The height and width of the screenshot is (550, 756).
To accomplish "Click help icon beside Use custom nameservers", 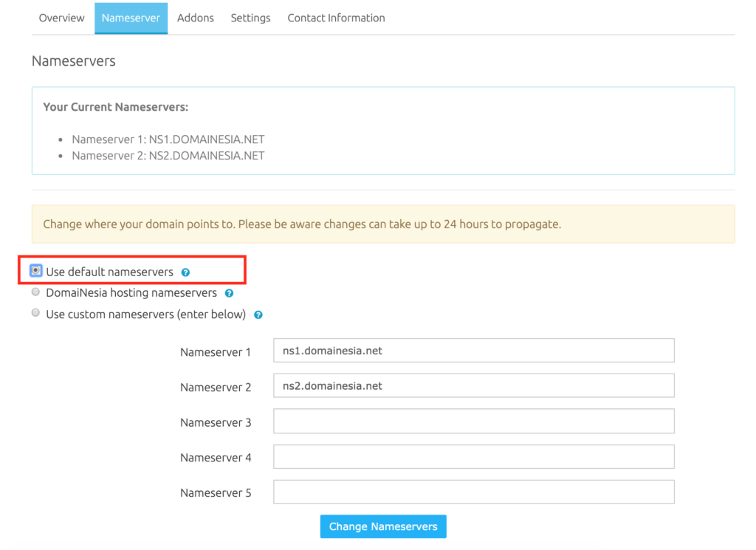I will (x=258, y=314).
